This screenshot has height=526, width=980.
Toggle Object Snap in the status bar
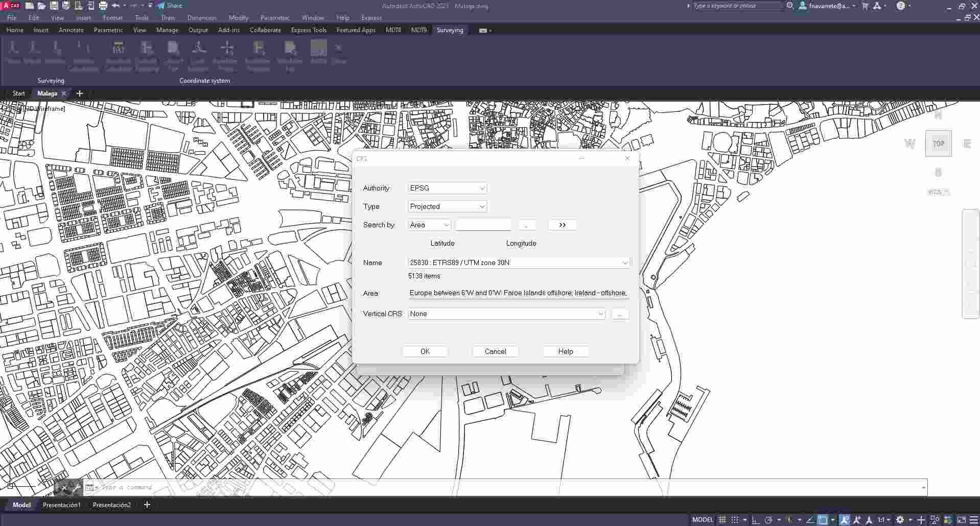[822, 520]
